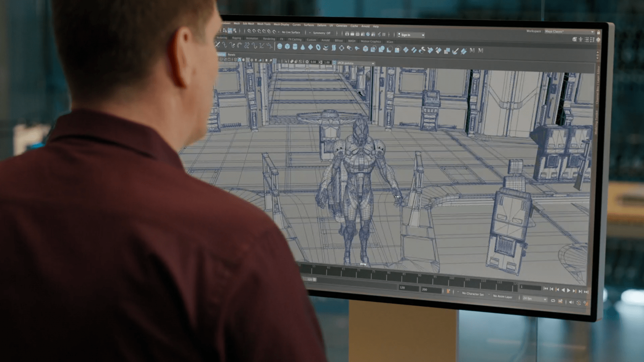Click the render current frame icon
The image size is (644, 362).
352,34
